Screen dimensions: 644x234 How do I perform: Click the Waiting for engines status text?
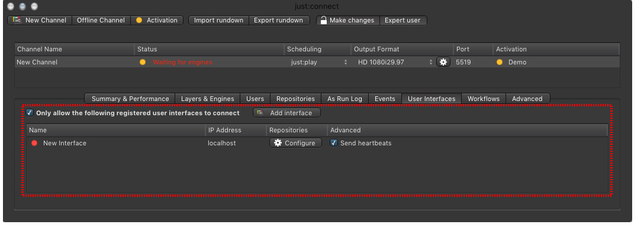[182, 62]
